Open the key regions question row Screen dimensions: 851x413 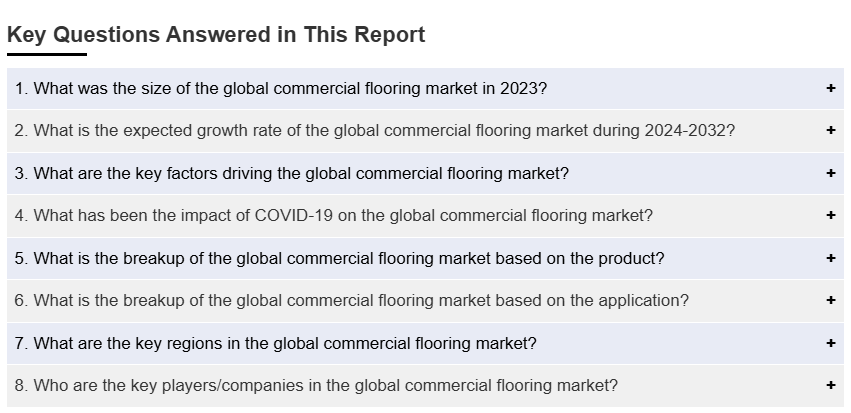275,343
